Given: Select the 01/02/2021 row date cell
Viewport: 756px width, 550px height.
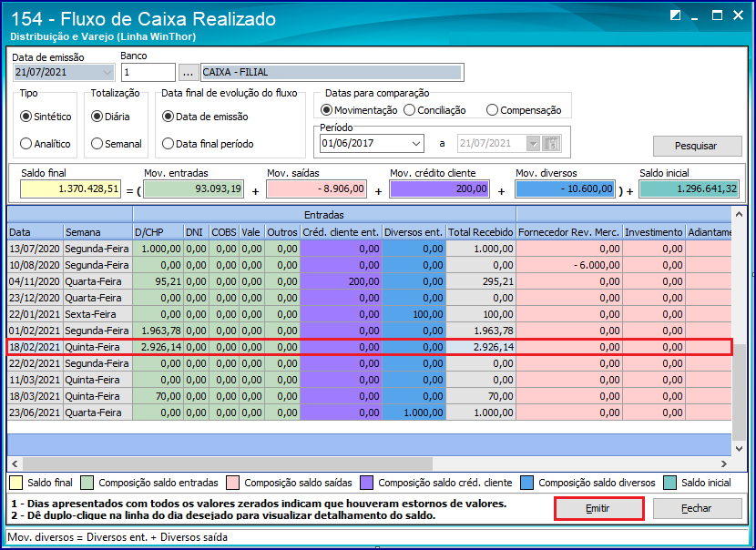Looking at the screenshot, I should click(36, 331).
